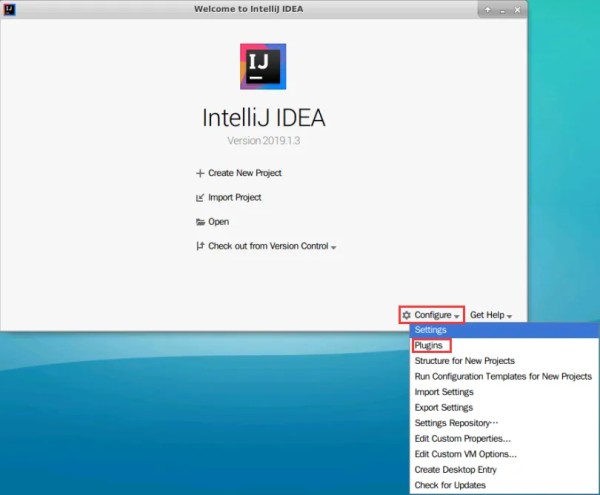Expand the Version Control dropdown arrow
The height and width of the screenshot is (495, 600).
(x=333, y=248)
